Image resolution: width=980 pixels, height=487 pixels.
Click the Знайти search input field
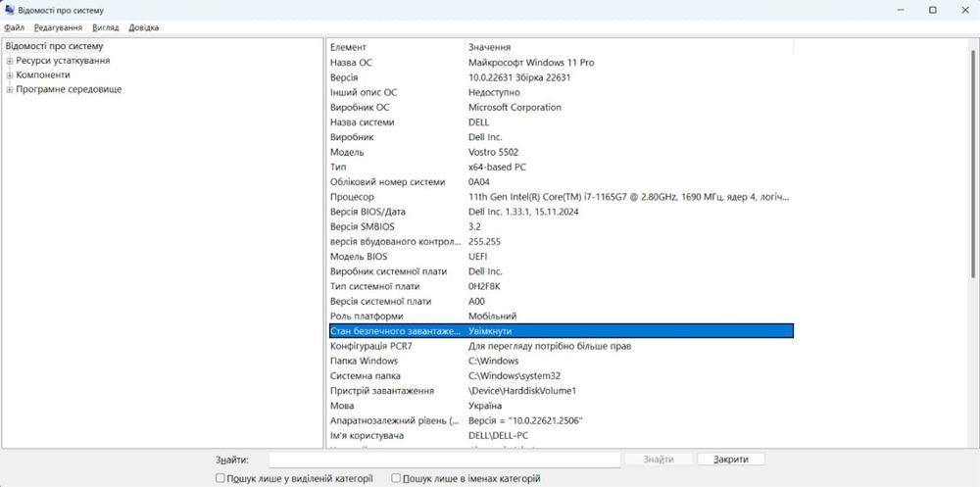coord(444,460)
